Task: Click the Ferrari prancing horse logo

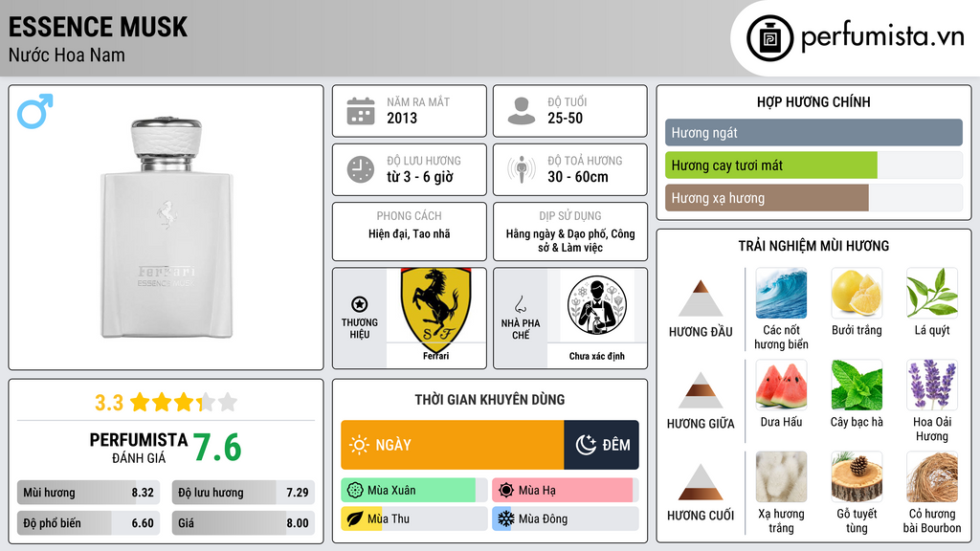Action: [x=435, y=309]
